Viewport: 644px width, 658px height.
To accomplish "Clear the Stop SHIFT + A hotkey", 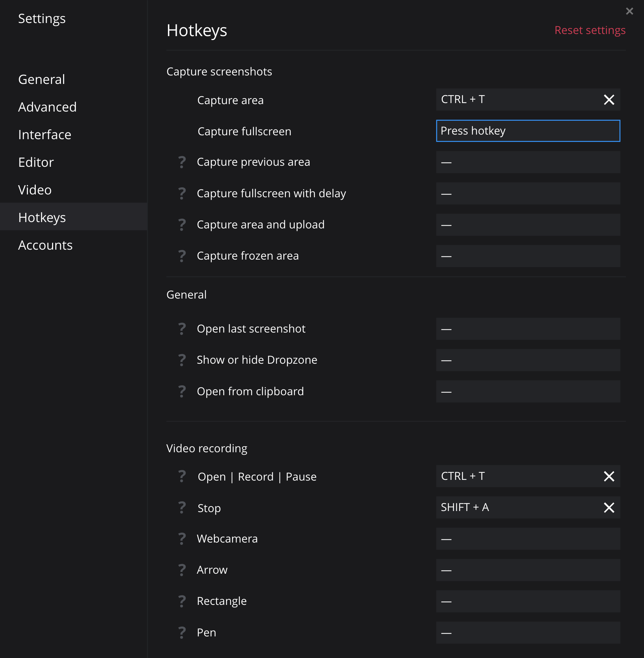I will (609, 507).
